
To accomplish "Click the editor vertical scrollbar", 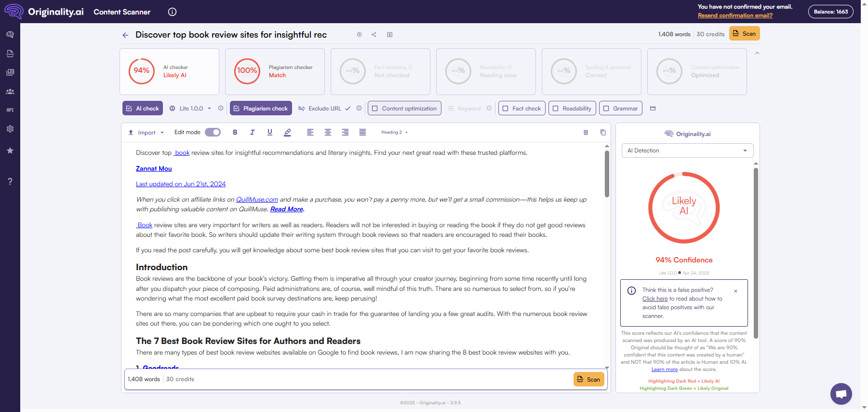I will coord(607,174).
